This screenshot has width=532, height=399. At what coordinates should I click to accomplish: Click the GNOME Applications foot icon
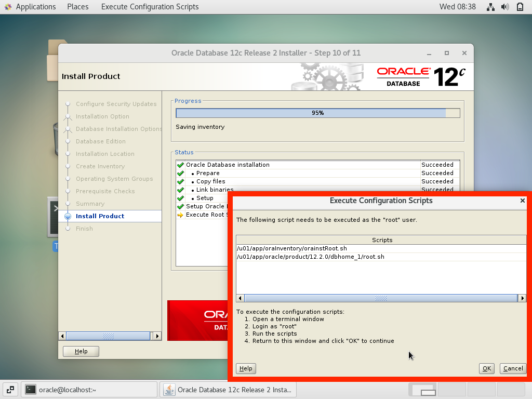pos(8,7)
